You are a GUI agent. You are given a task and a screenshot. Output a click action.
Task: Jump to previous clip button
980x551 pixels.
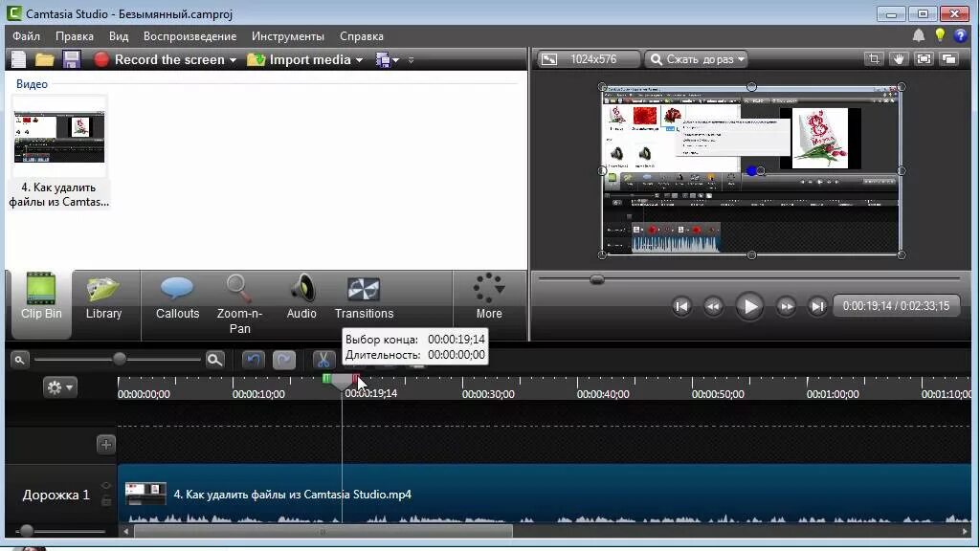[681, 306]
